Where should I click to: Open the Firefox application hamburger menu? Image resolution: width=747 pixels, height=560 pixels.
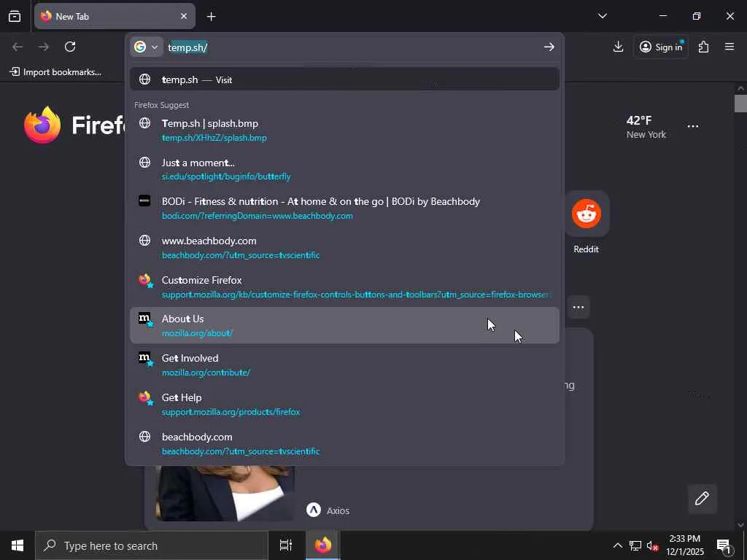coord(729,47)
